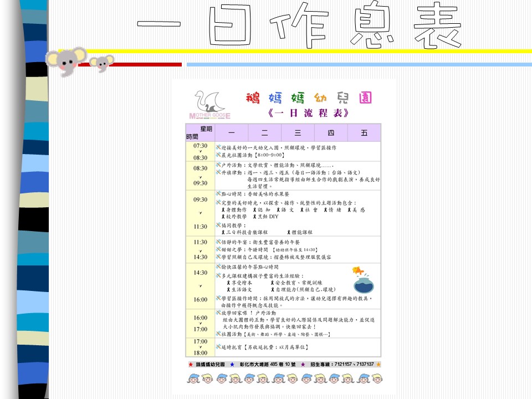
Task: Click the orange star at footer end
Action: coord(378,365)
